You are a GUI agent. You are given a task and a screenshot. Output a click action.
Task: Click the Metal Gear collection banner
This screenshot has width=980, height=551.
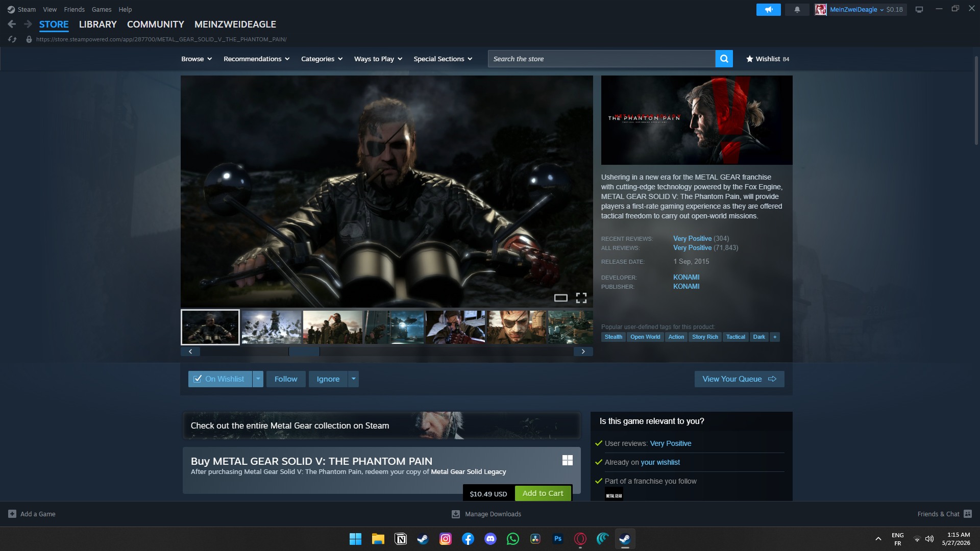coord(381,425)
